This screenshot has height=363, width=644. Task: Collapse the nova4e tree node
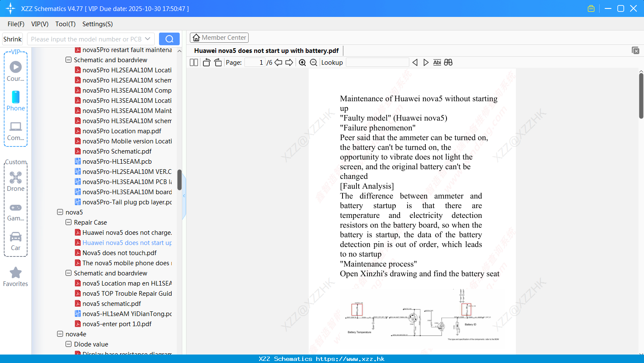coord(60,334)
